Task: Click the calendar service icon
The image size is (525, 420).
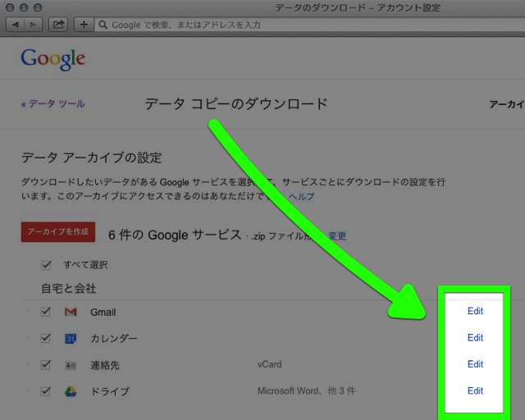Action: coord(71,339)
